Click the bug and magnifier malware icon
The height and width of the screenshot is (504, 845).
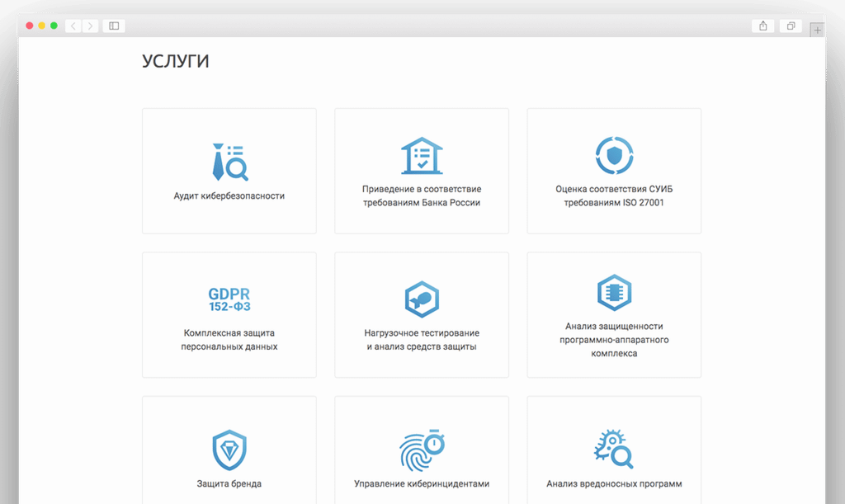(x=614, y=449)
